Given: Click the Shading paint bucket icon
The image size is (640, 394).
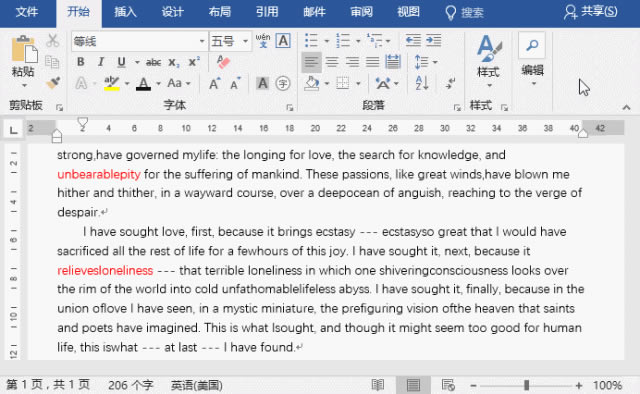Looking at the screenshot, I should coord(312,83).
